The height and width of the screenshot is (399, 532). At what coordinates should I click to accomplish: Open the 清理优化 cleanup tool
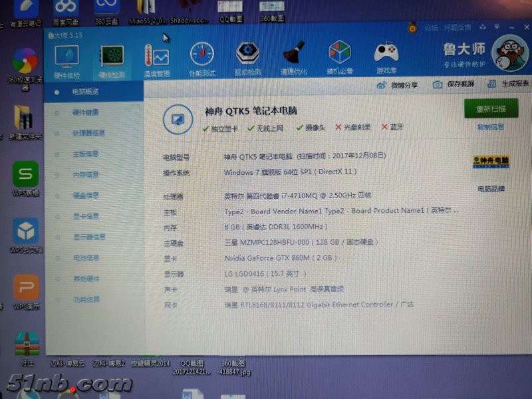tap(293, 59)
